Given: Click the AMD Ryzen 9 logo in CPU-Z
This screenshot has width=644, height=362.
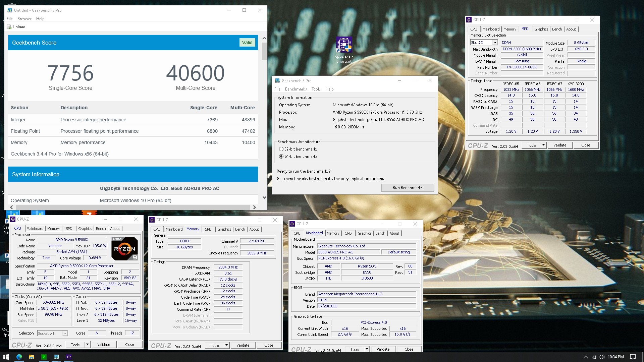Looking at the screenshot, I should click(x=124, y=249).
